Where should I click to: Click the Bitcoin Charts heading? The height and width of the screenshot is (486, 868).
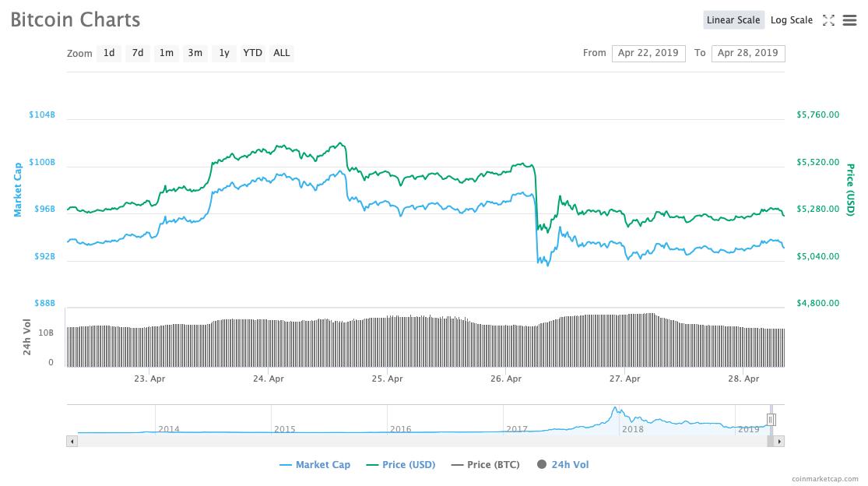[x=76, y=20]
